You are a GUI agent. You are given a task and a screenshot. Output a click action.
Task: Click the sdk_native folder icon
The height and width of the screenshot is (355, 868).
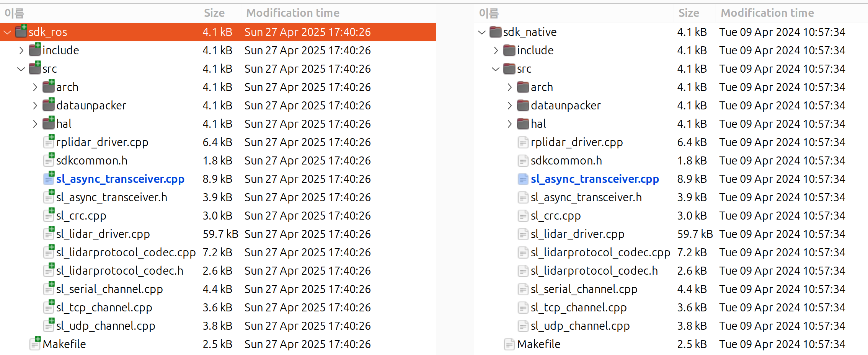(496, 32)
